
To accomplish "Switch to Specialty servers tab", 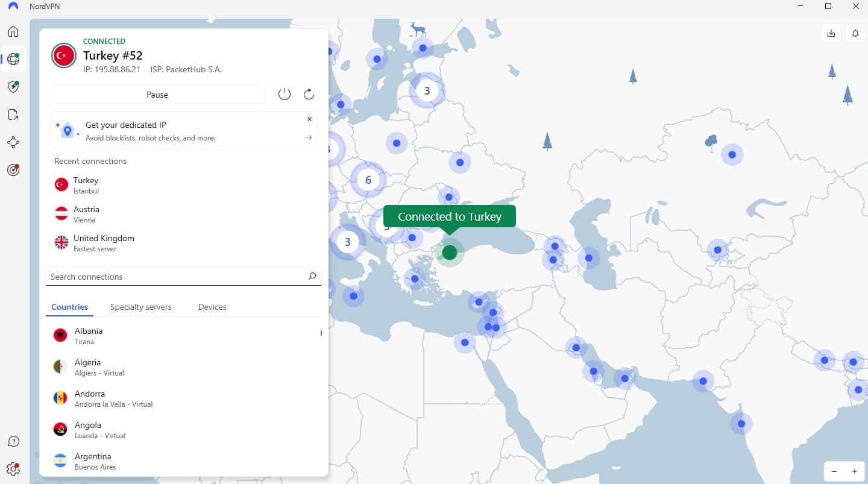I will pyautogui.click(x=141, y=307).
